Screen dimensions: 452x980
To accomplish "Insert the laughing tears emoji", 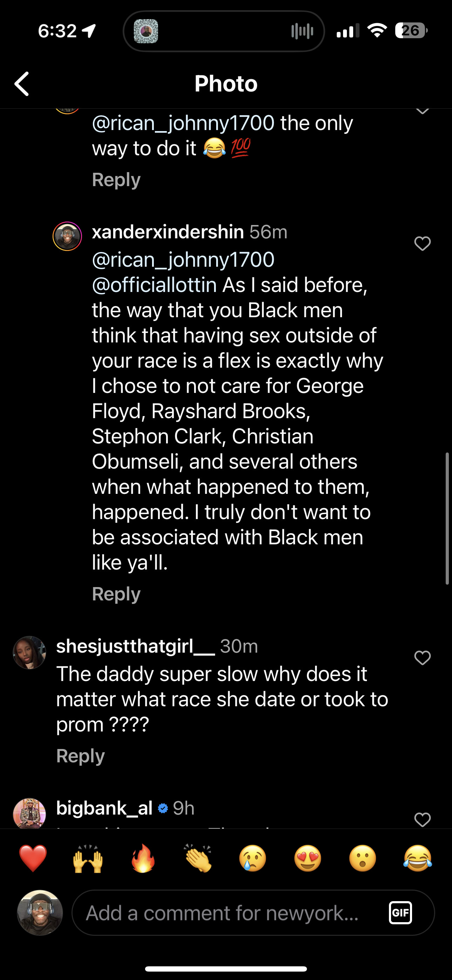I will [x=417, y=858].
